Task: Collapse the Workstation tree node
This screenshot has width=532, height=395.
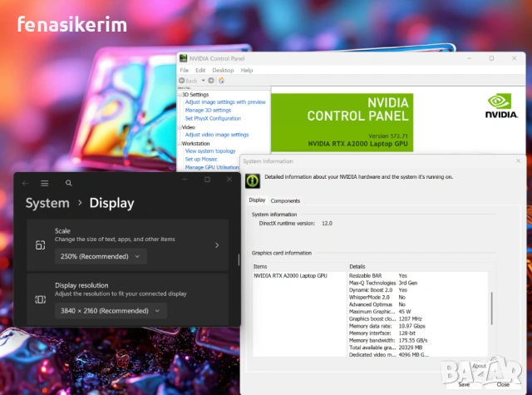Action: coord(180,144)
